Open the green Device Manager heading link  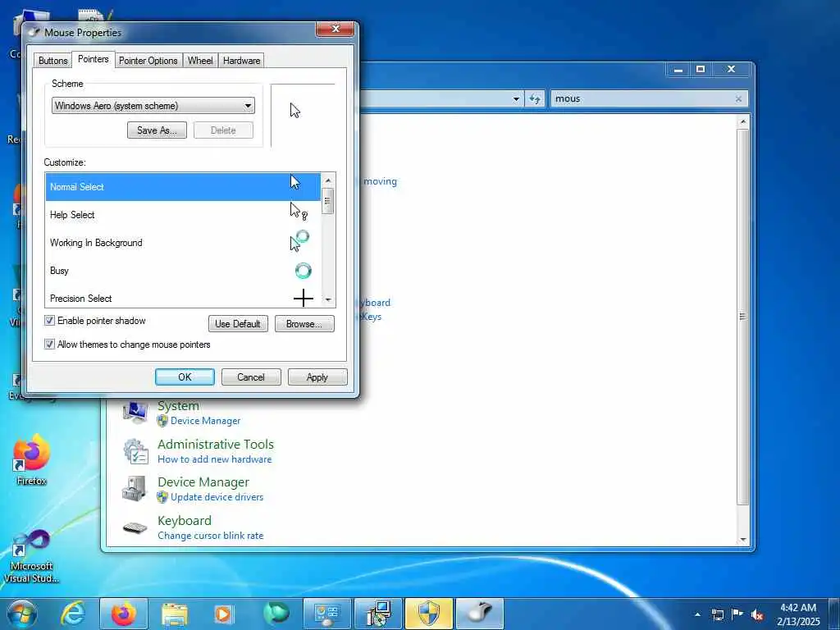[x=203, y=482]
